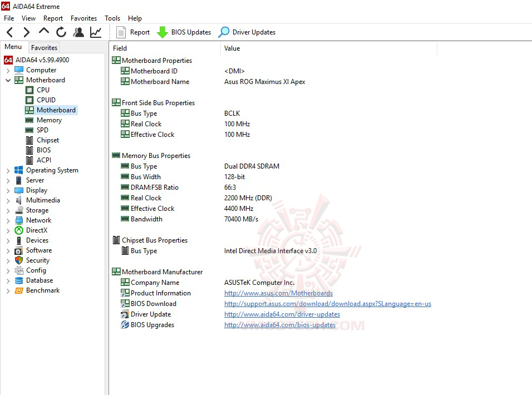Open the graph chart toolbar icon
This screenshot has height=395, width=532.
[x=96, y=32]
